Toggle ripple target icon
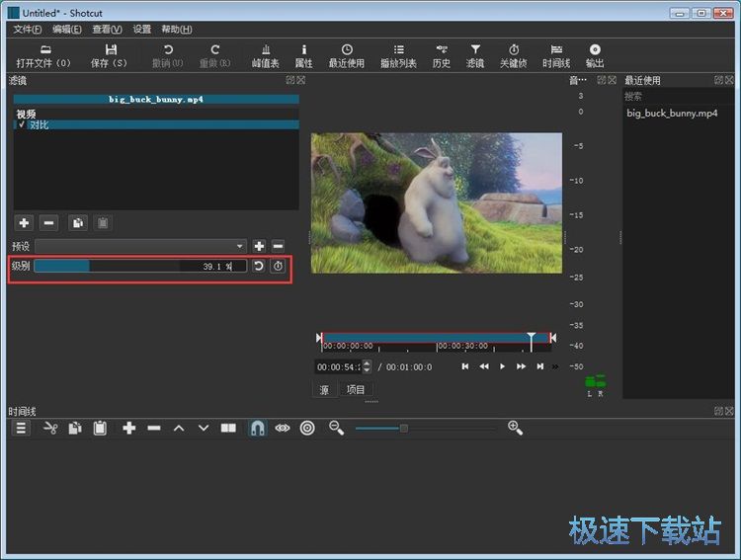 pyautogui.click(x=307, y=429)
